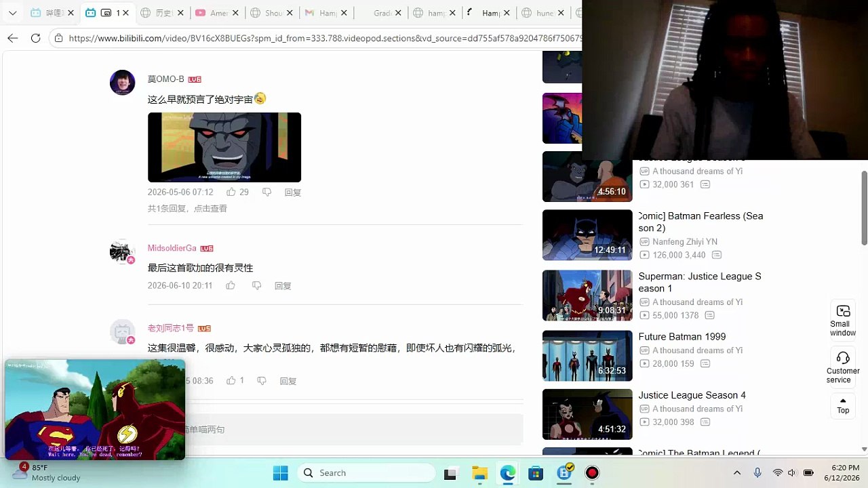Open the 6:32:53 Future Batman thumbnail
Image resolution: width=868 pixels, height=488 pixels.
(x=587, y=356)
